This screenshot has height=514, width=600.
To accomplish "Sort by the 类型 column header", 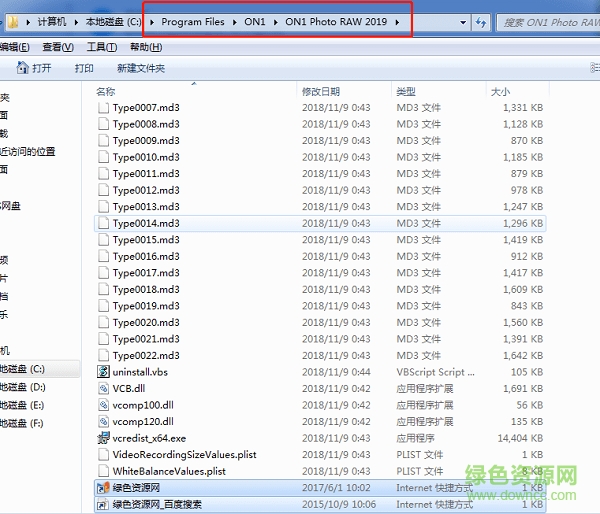I will (406, 91).
